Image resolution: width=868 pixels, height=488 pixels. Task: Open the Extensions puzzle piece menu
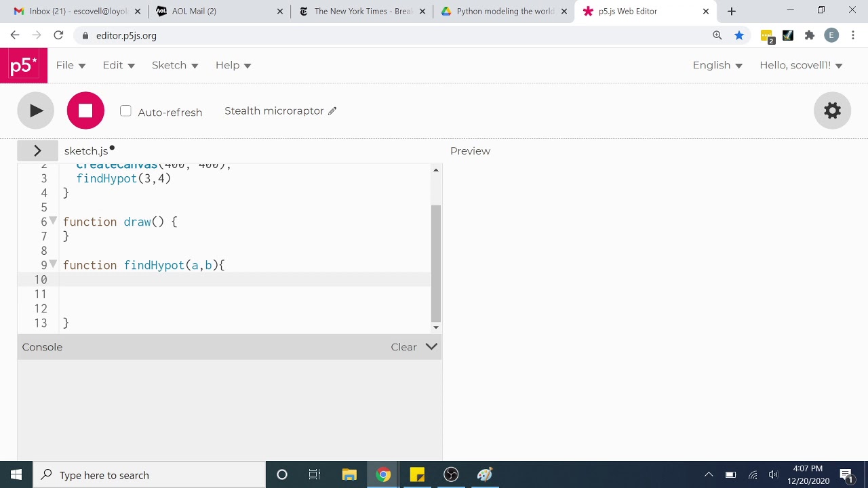[810, 35]
